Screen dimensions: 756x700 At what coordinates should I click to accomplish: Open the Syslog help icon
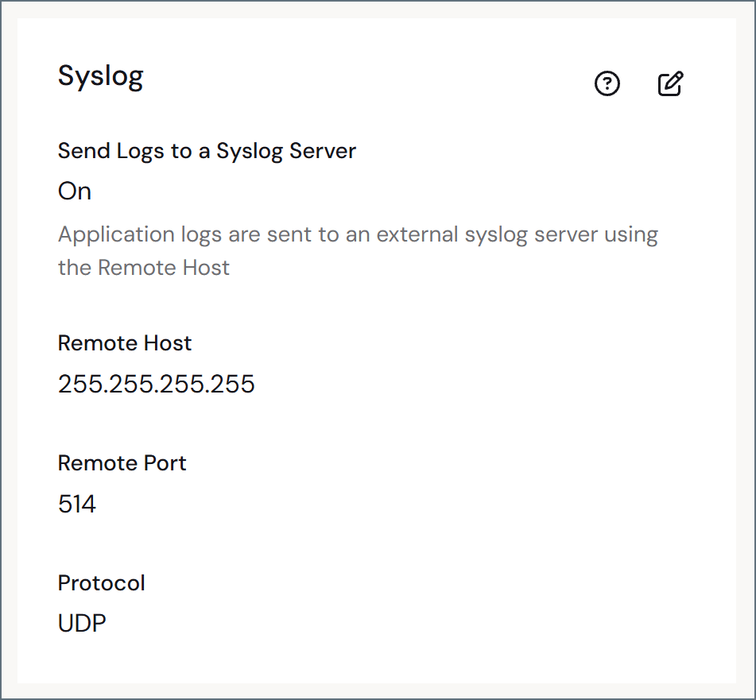[607, 84]
